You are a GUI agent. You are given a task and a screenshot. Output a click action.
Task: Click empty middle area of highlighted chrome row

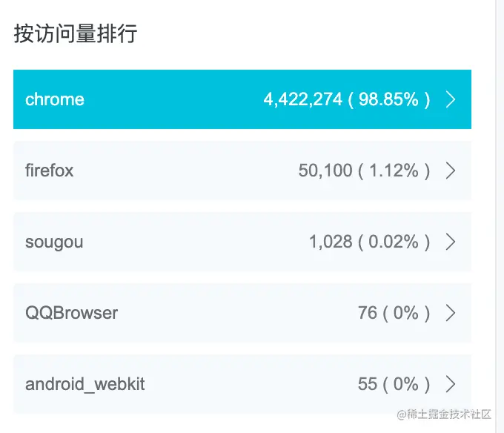[x=173, y=99]
